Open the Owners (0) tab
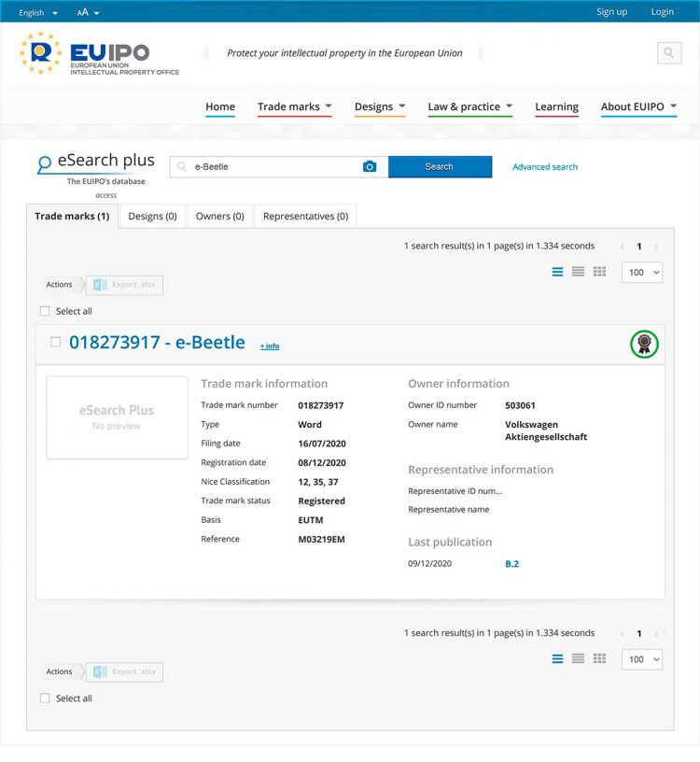The height and width of the screenshot is (762, 700). [219, 217]
